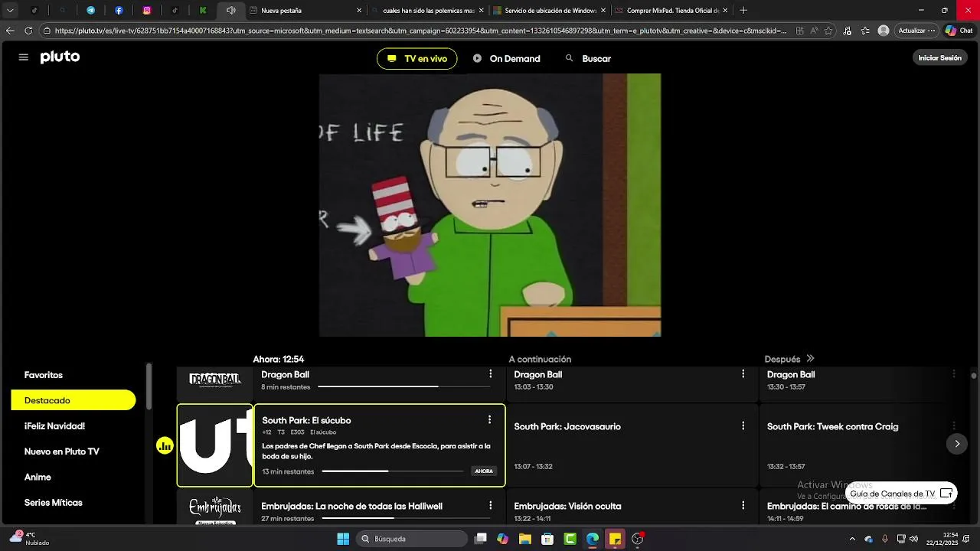
Task: Switch to the On Demand tab
Action: pos(507,59)
